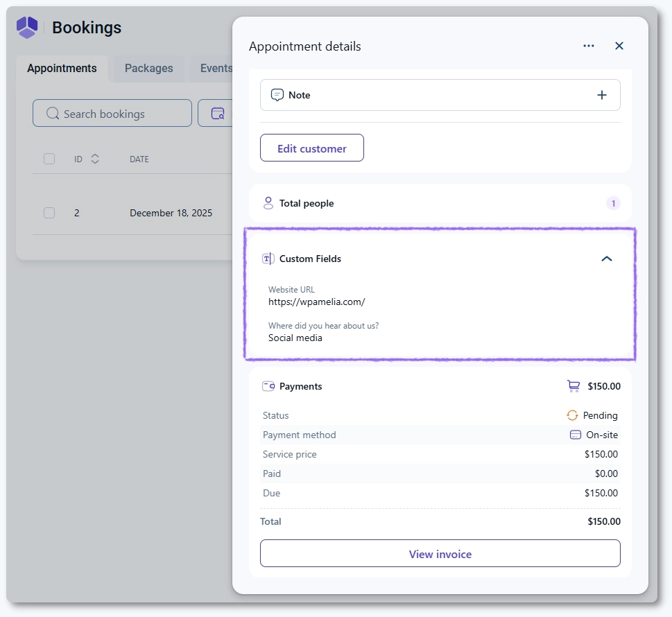Click the Total people label
Viewport: 672px width, 617px height.
tap(307, 203)
